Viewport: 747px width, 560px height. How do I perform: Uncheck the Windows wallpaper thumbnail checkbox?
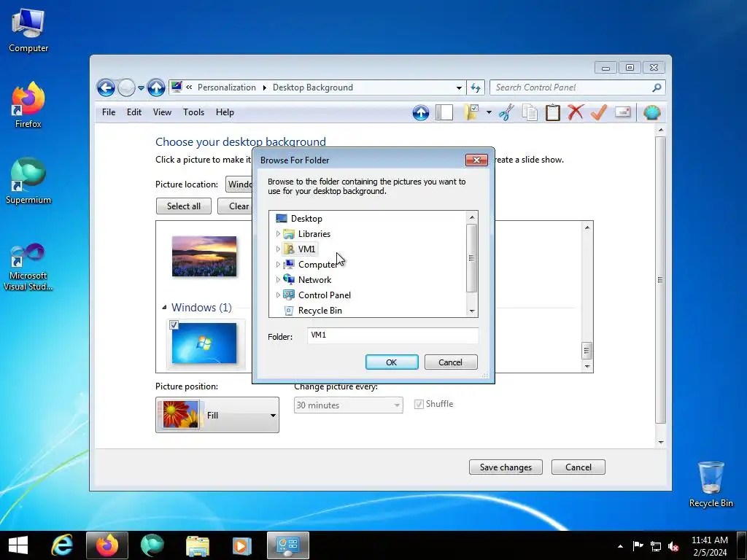click(x=174, y=324)
